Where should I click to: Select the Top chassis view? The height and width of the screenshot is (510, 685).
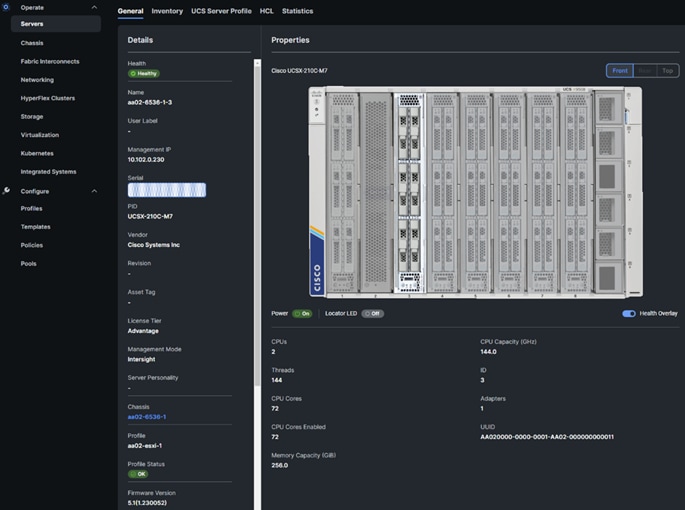[x=668, y=70]
